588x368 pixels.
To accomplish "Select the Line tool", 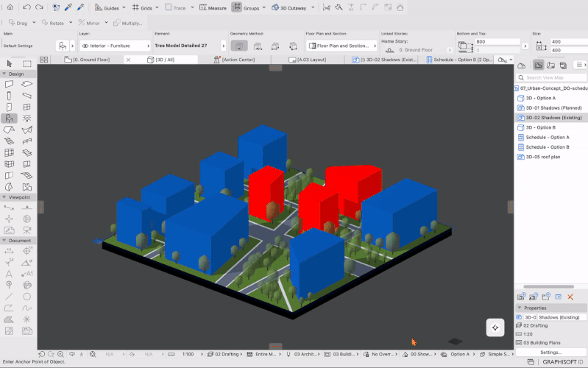I will 9,297.
